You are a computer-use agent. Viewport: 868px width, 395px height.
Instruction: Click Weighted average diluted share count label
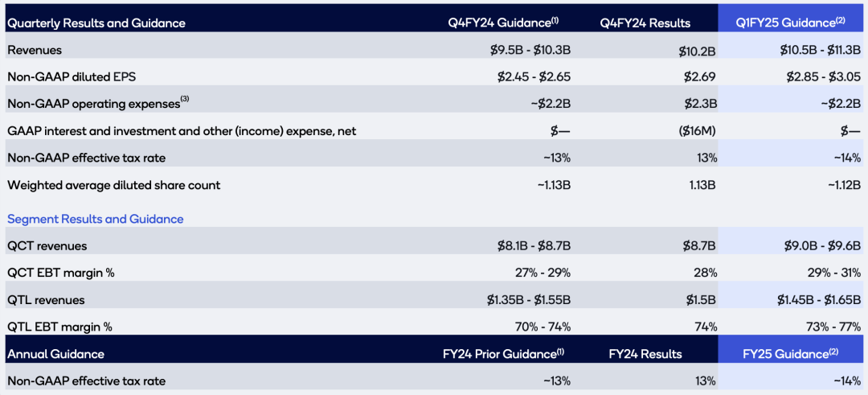click(x=113, y=185)
